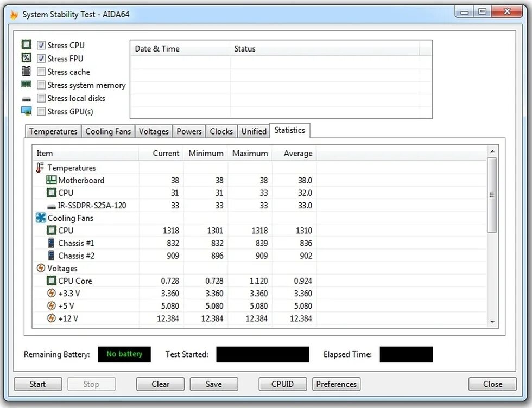Screen dimensions: 532x408
Task: Click the Save button
Action: [214, 384]
